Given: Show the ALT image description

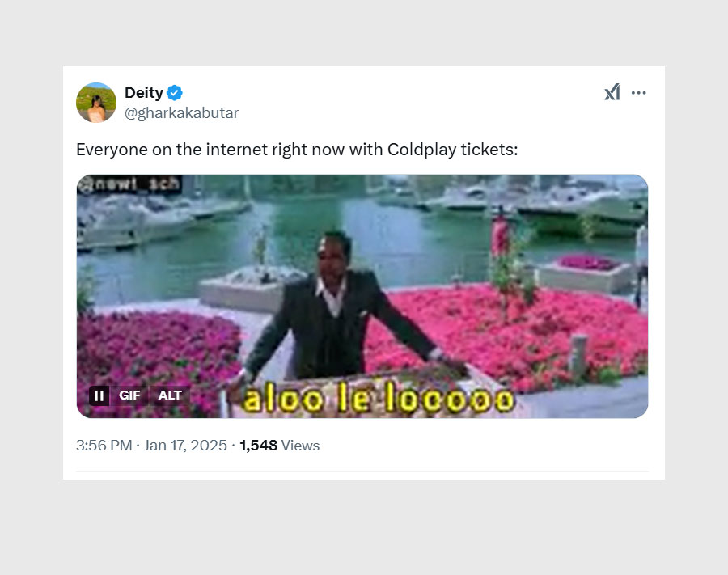Looking at the screenshot, I should pyautogui.click(x=170, y=395).
